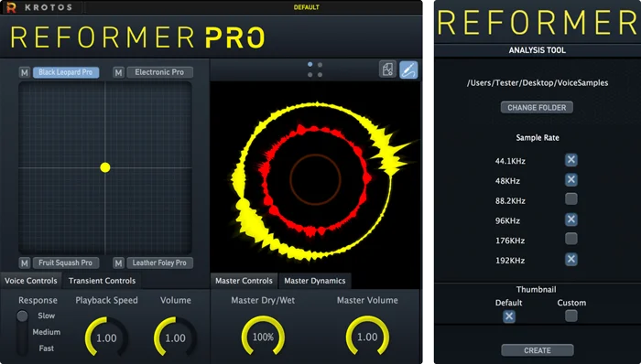Open the DEFAULT preset menu

click(x=306, y=7)
